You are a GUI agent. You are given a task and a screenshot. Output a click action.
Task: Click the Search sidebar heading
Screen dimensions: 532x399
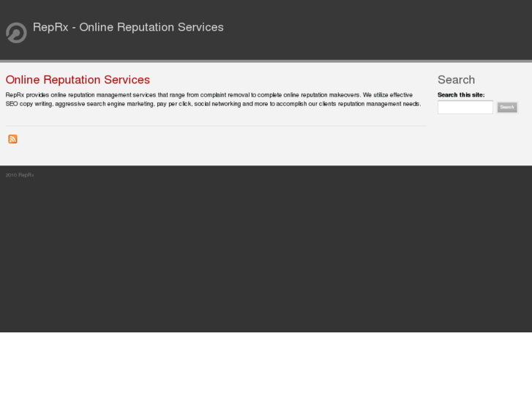[456, 80]
